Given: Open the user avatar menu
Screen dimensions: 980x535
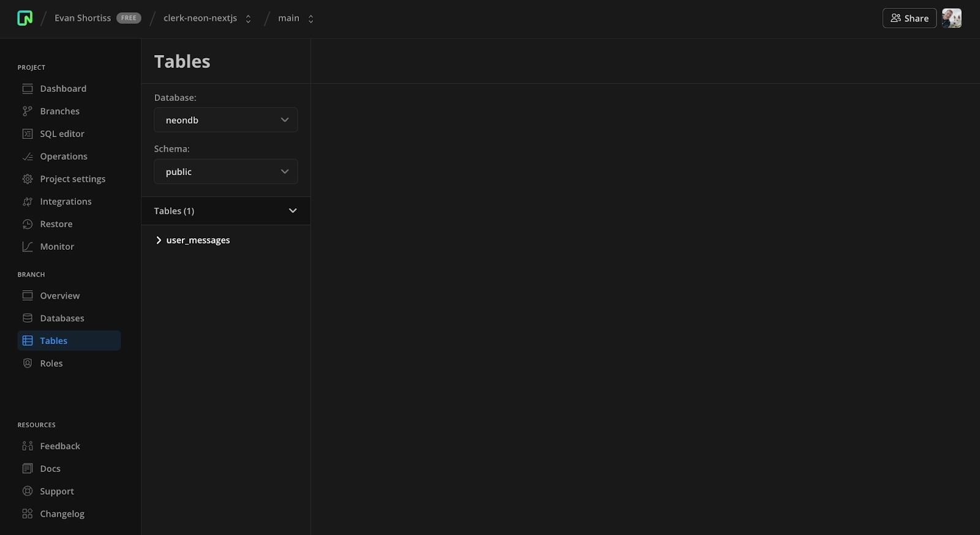Looking at the screenshot, I should (x=951, y=18).
